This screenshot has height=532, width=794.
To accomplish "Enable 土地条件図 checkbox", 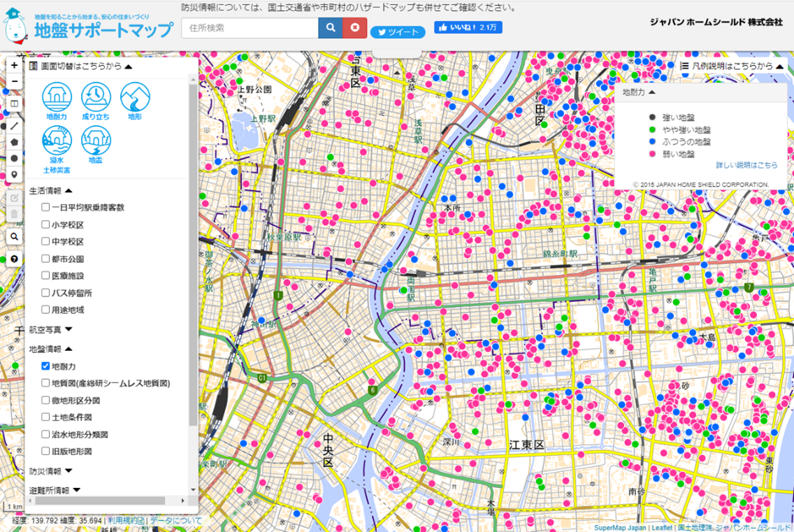I will coord(45,417).
